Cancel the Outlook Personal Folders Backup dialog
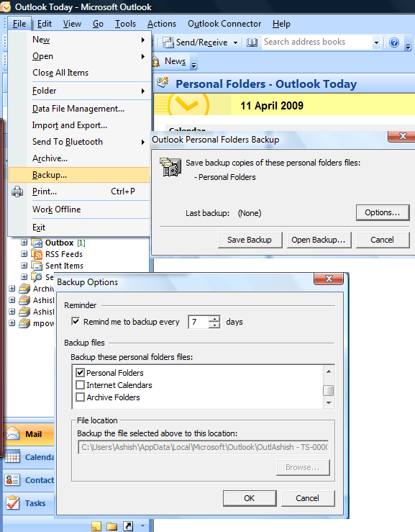 383,240
